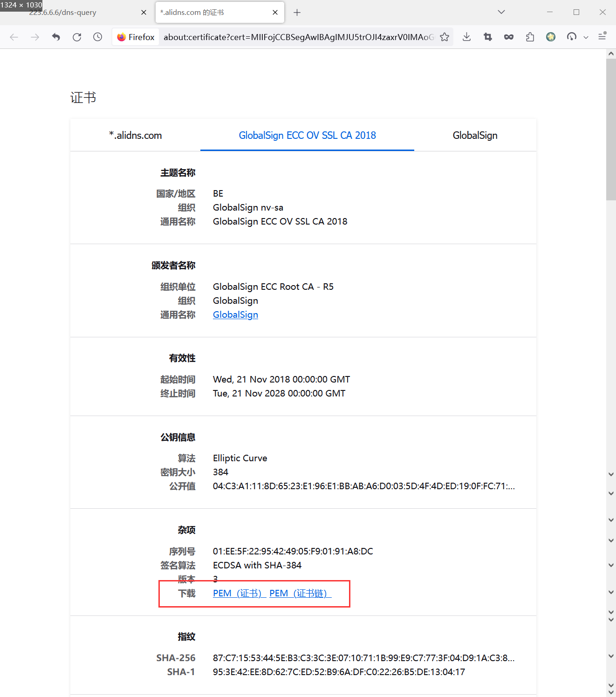The height and width of the screenshot is (697, 616).
Task: Click the undo closed tab arrow icon
Action: pyautogui.click(x=56, y=37)
